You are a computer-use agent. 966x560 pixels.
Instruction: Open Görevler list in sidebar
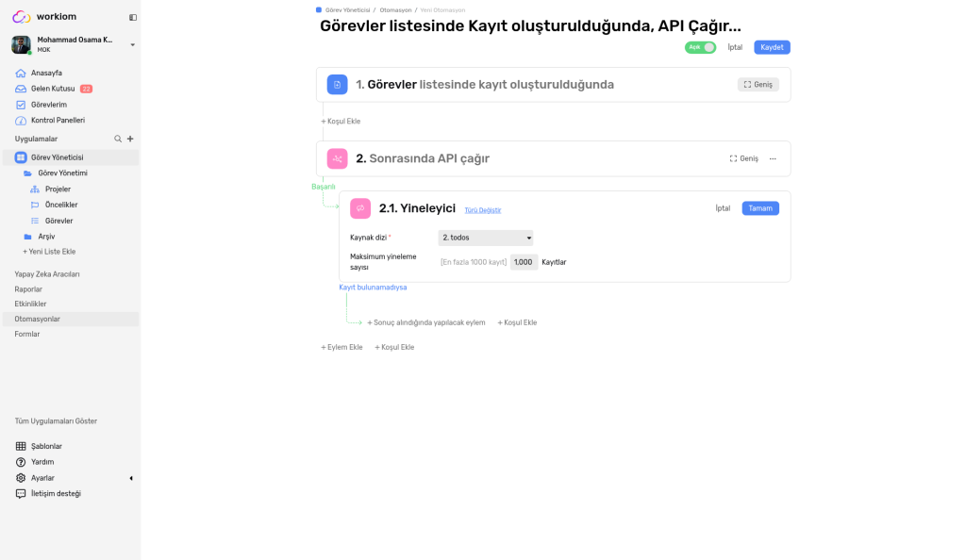58,221
